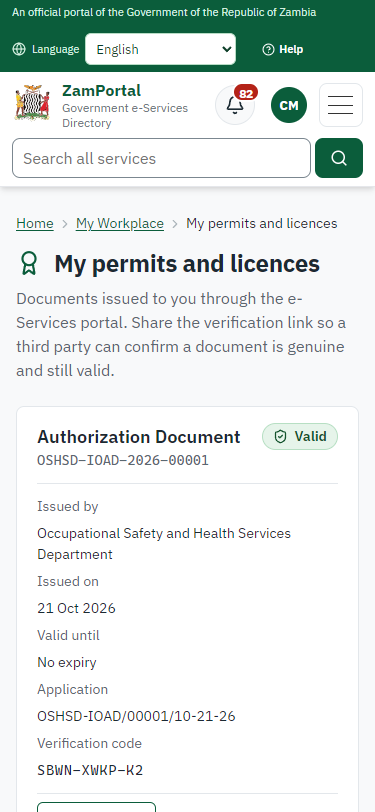
Task: Click the green search submit button
Action: tap(339, 158)
